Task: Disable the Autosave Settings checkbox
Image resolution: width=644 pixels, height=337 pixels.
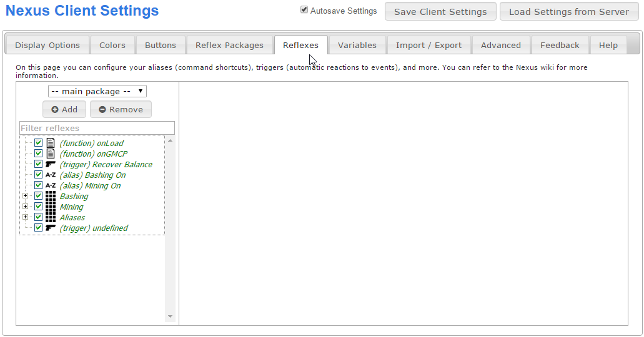Action: (304, 10)
